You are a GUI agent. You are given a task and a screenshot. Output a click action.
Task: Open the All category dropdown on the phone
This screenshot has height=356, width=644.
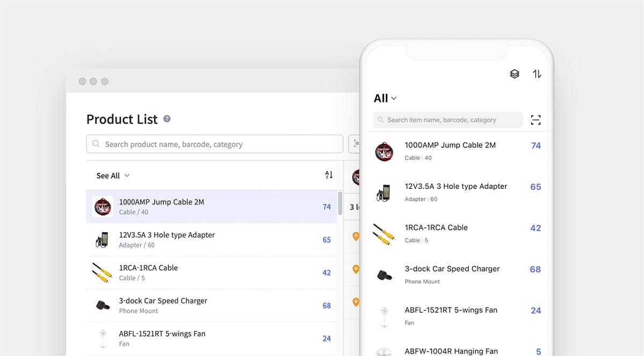coord(384,98)
